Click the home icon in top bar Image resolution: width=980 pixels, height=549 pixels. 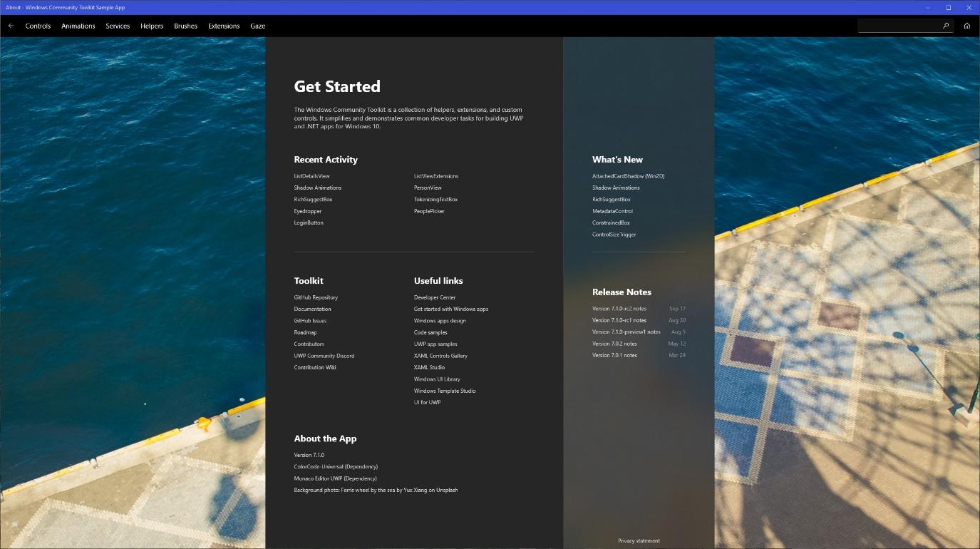point(966,26)
